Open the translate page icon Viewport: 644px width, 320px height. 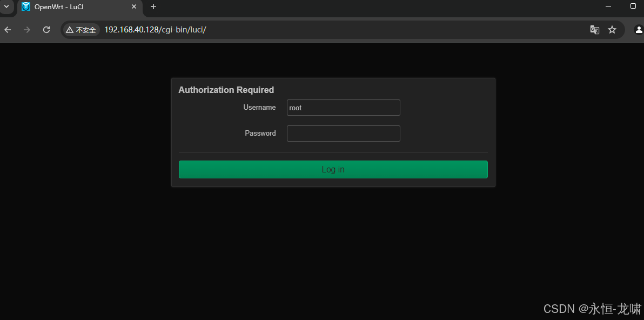tap(595, 30)
